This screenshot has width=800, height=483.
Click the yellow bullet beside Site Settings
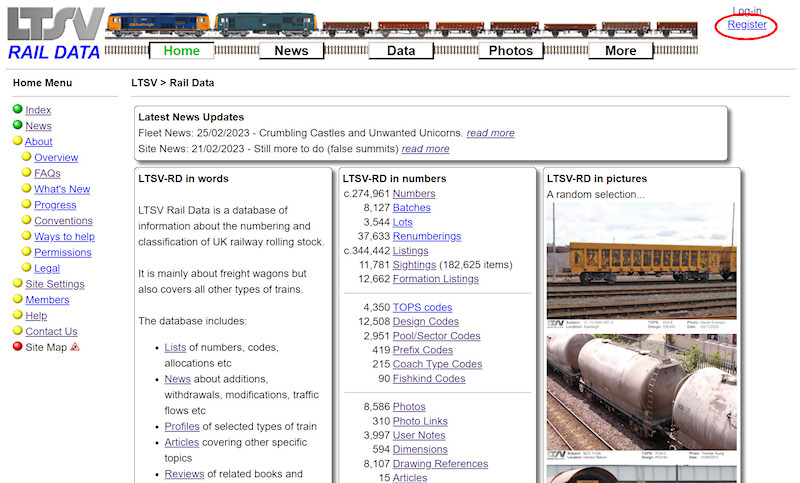click(18, 284)
